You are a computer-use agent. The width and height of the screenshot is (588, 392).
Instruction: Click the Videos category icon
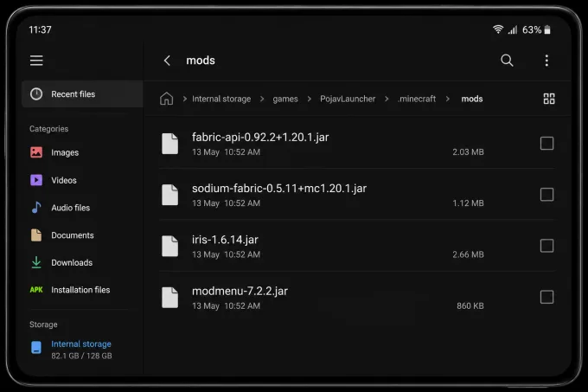pyautogui.click(x=36, y=180)
